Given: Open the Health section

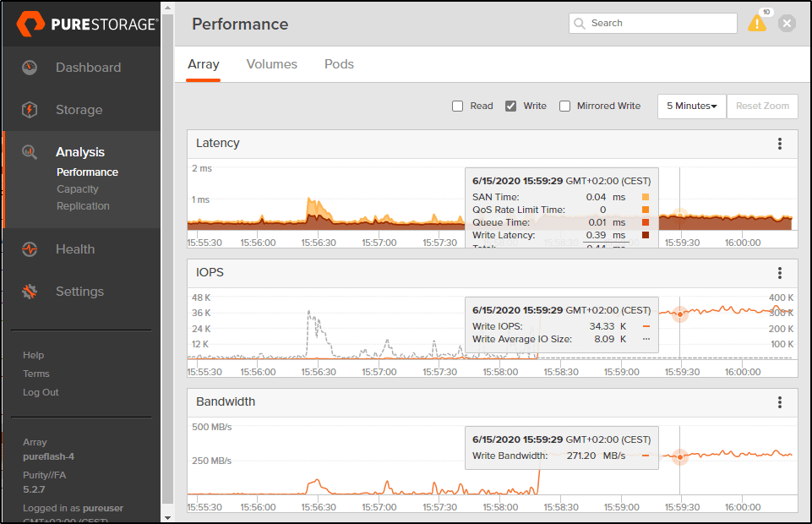Looking at the screenshot, I should pos(76,248).
